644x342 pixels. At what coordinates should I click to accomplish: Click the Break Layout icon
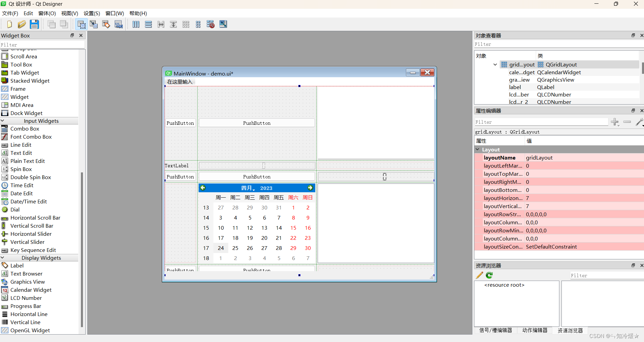pyautogui.click(x=210, y=24)
